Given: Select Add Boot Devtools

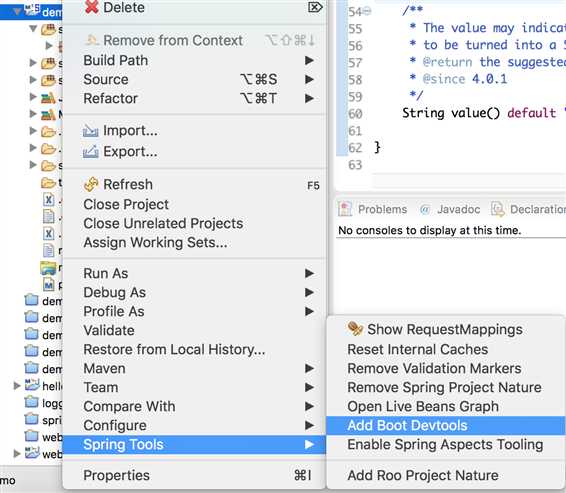Looking at the screenshot, I should [x=445, y=426].
